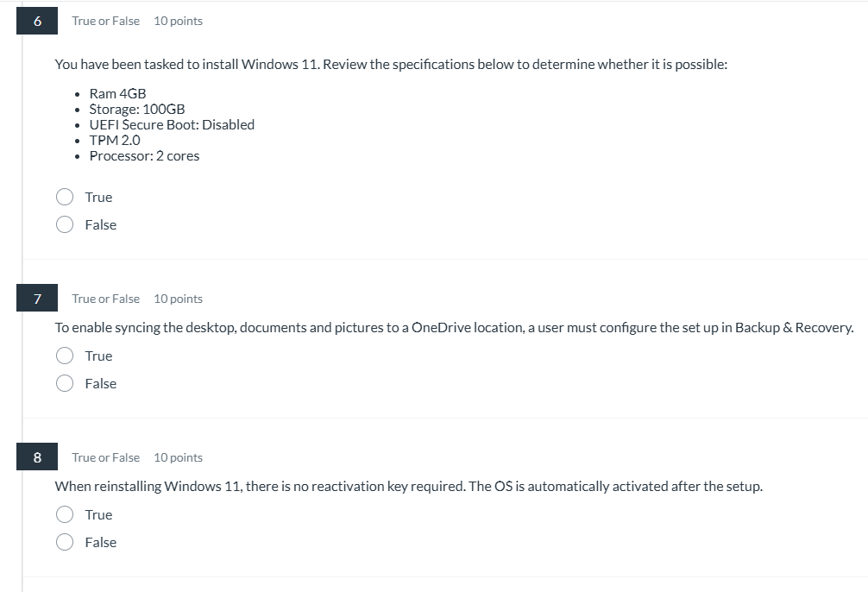Choose False for the OneDrive syncing question
This screenshot has height=592, width=868.
coord(65,383)
